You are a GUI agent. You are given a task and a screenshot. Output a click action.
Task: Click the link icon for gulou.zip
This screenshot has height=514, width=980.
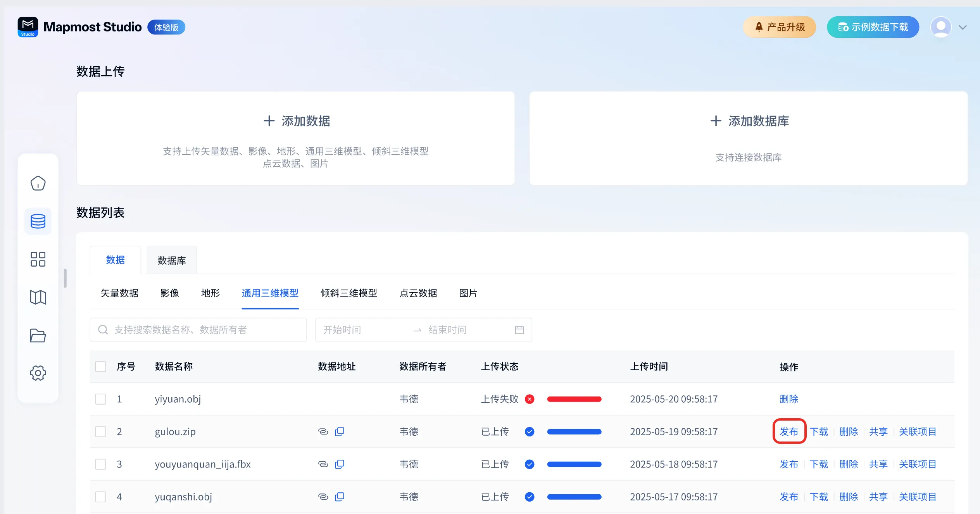click(x=323, y=431)
